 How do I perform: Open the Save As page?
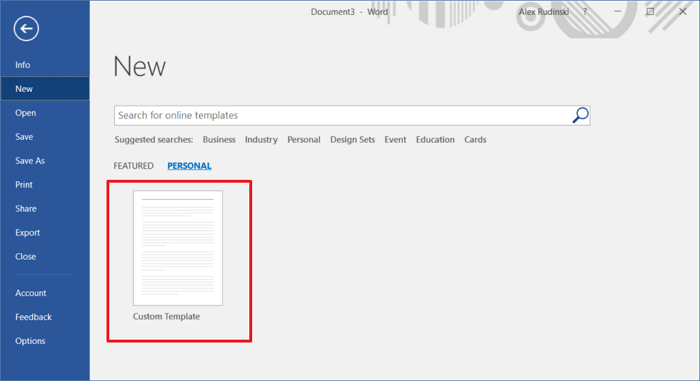pos(45,161)
